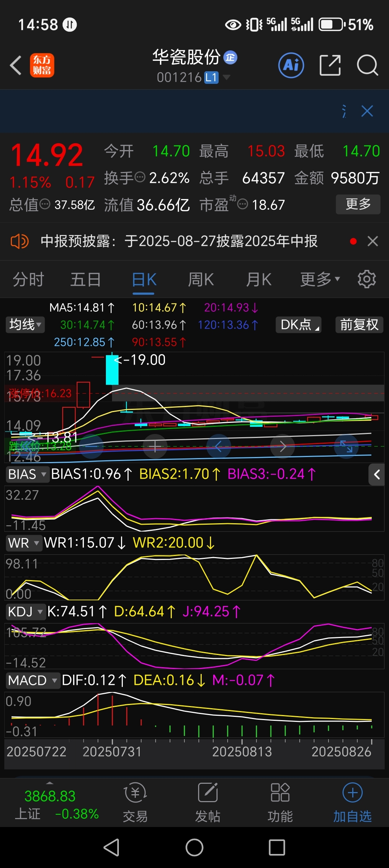The height and width of the screenshot is (868, 389).
Task: Close the blue banner with X
Action: click(367, 111)
